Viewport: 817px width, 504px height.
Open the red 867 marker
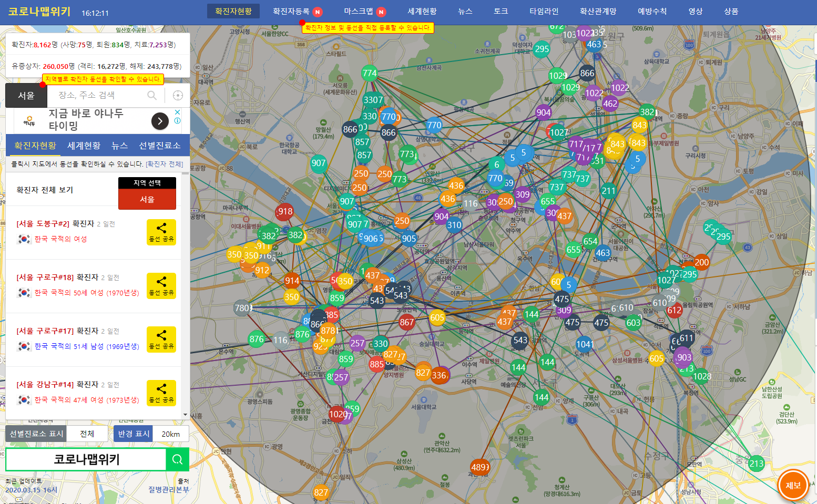click(406, 322)
